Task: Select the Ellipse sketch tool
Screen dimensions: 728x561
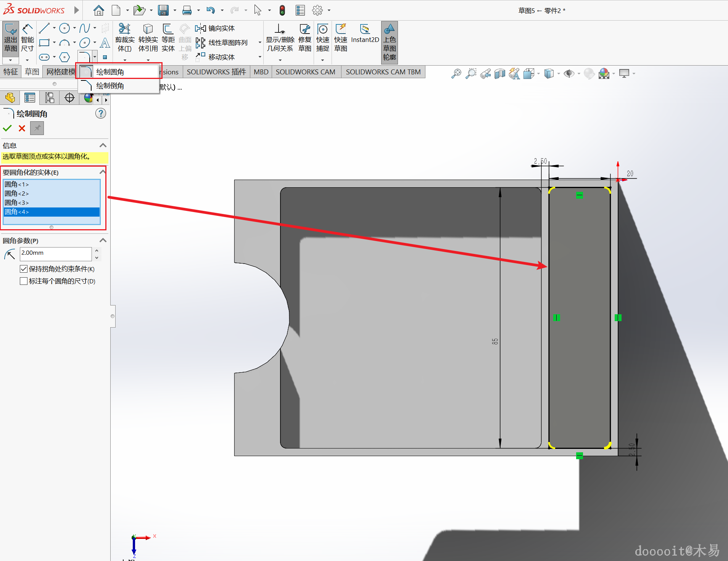Action: (x=85, y=43)
